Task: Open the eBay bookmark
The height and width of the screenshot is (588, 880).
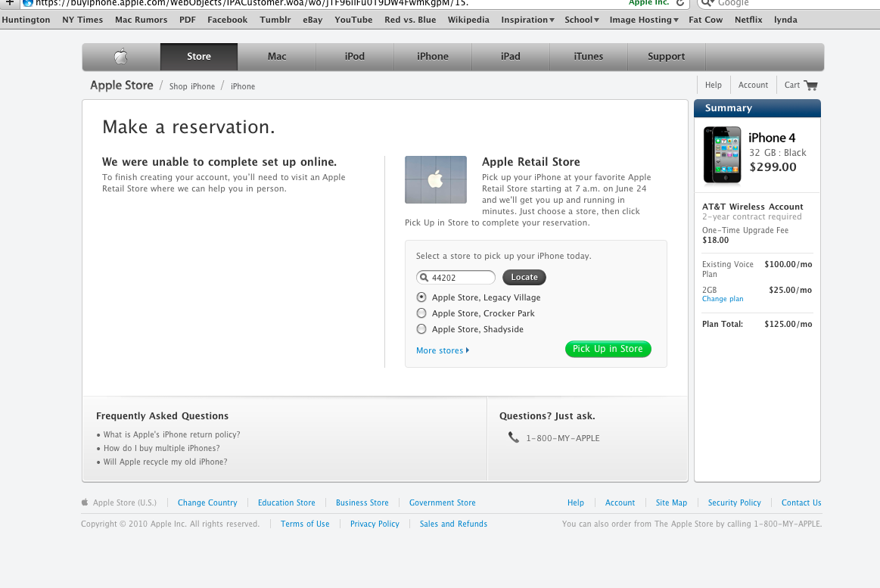Action: pyautogui.click(x=313, y=20)
